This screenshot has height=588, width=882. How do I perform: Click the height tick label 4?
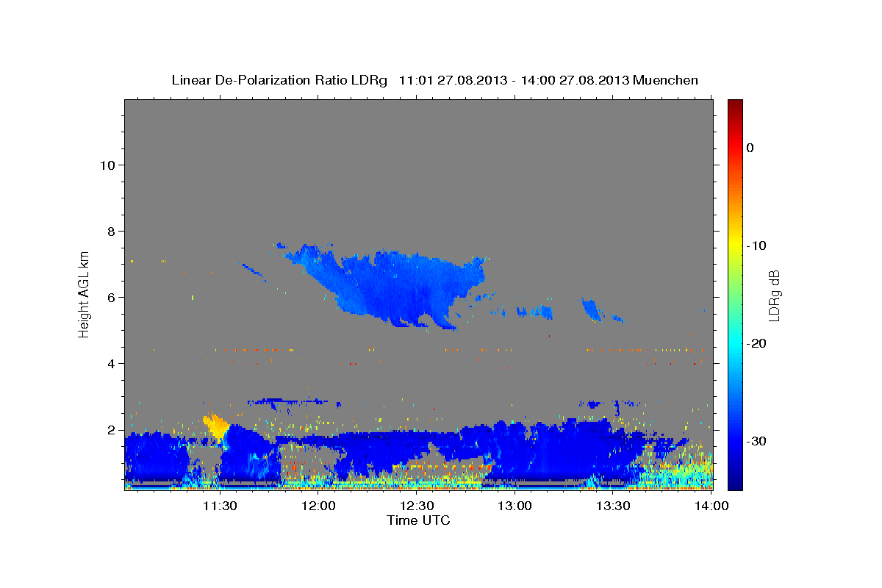(x=112, y=364)
